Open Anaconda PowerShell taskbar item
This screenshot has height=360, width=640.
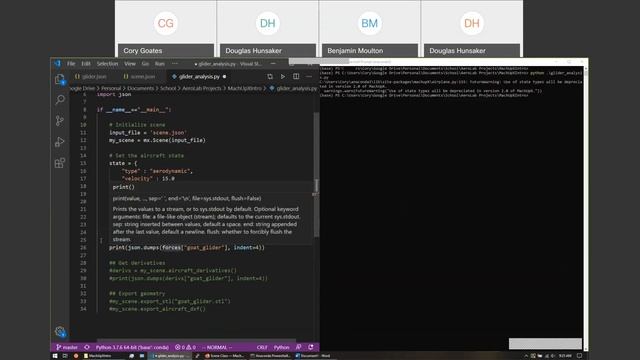click(x=270, y=356)
